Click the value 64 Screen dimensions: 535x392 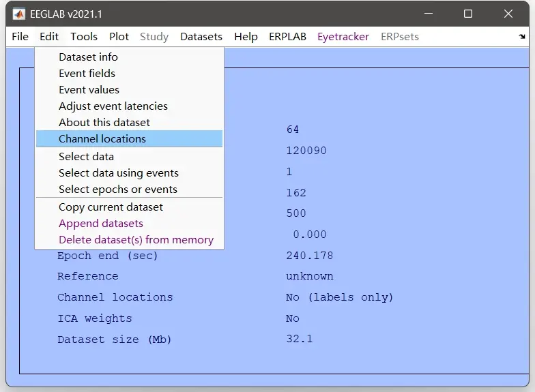pyautogui.click(x=293, y=130)
